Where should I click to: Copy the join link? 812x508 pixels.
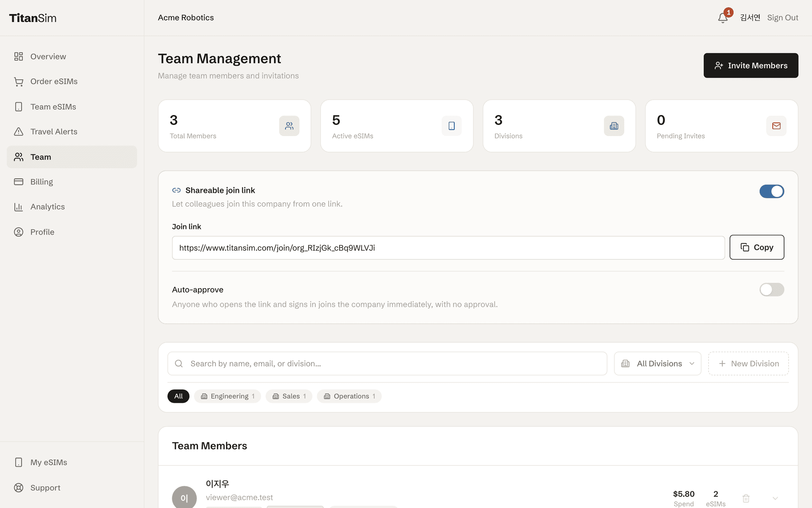(757, 247)
